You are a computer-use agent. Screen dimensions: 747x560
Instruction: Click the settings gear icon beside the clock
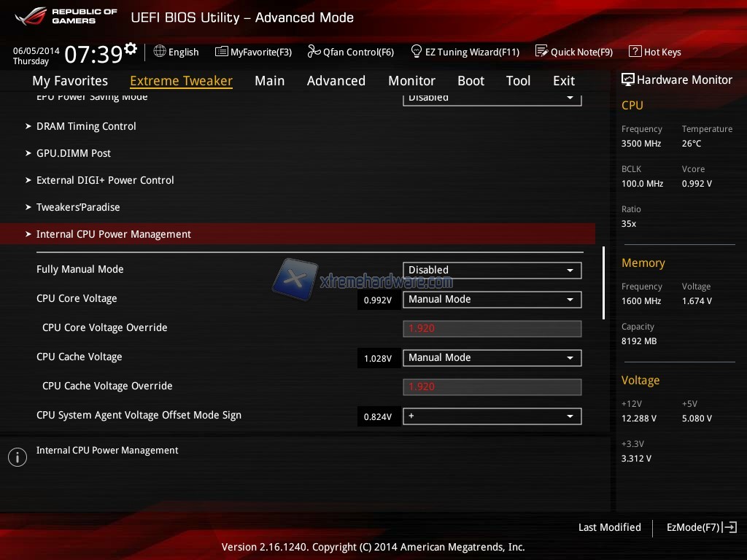click(x=131, y=49)
